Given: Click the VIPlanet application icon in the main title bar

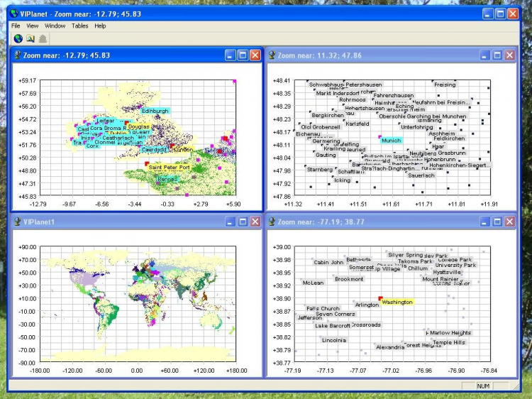Looking at the screenshot, I should pos(13,13).
